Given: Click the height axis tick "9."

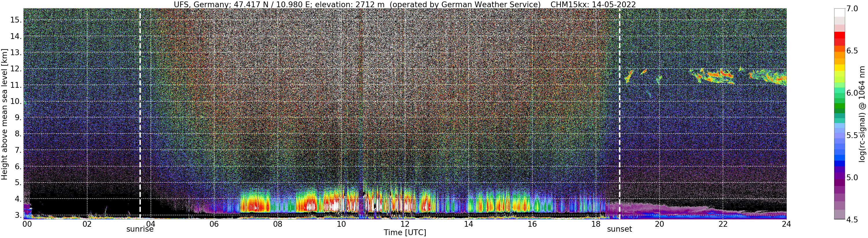Looking at the screenshot, I should (x=19, y=118).
